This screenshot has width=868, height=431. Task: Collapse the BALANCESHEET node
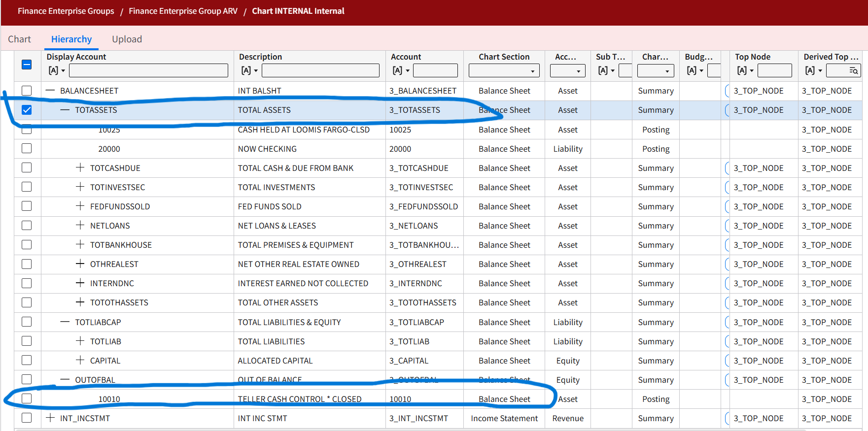50,91
